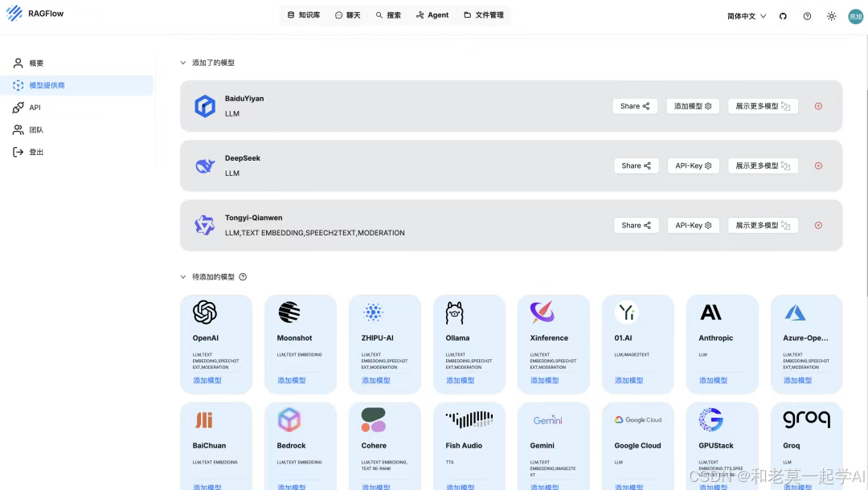The width and height of the screenshot is (868, 490).
Task: Click Share for DeepSeek
Action: (x=636, y=165)
